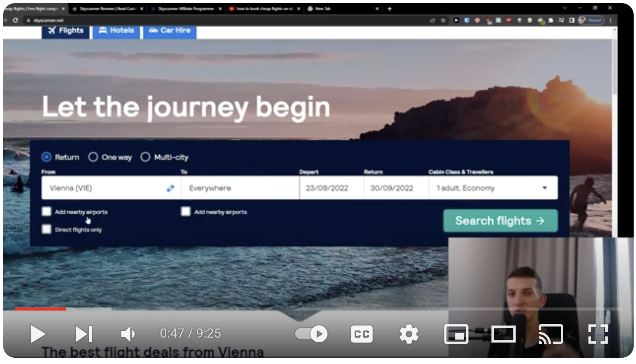
Task: Select the One way radio option
Action: tap(93, 157)
